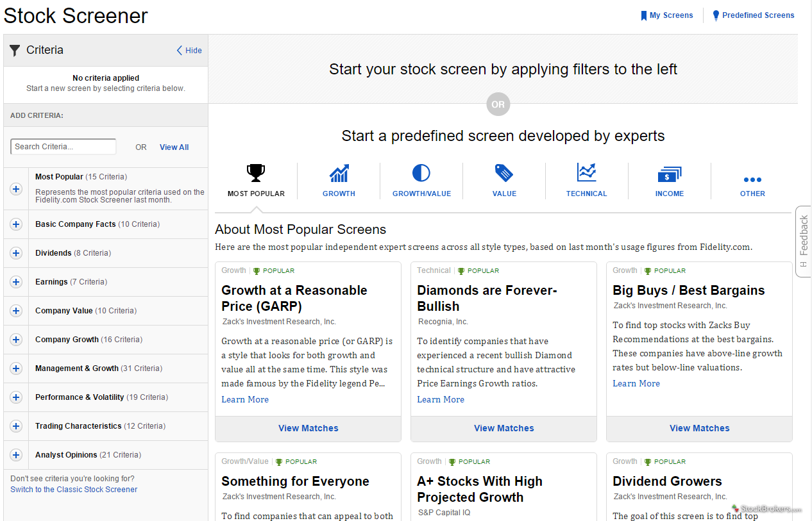Click Diamonds are Forever-Bullish title

click(x=487, y=298)
